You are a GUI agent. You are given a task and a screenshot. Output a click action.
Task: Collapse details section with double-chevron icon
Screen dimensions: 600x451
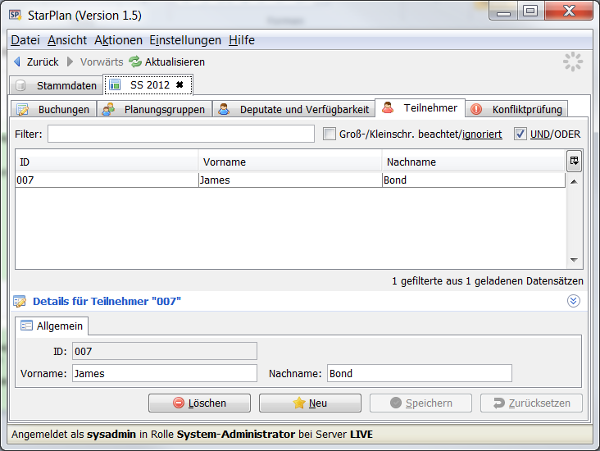point(573,301)
